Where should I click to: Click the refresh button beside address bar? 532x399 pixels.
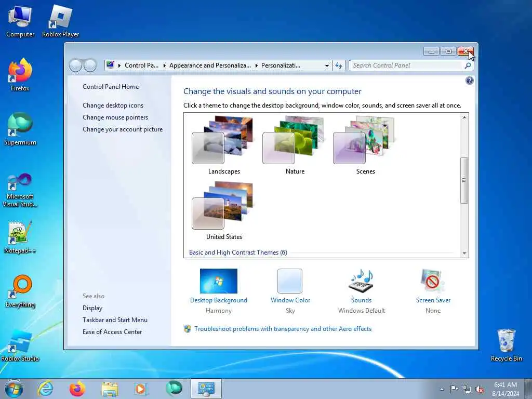[x=339, y=65]
